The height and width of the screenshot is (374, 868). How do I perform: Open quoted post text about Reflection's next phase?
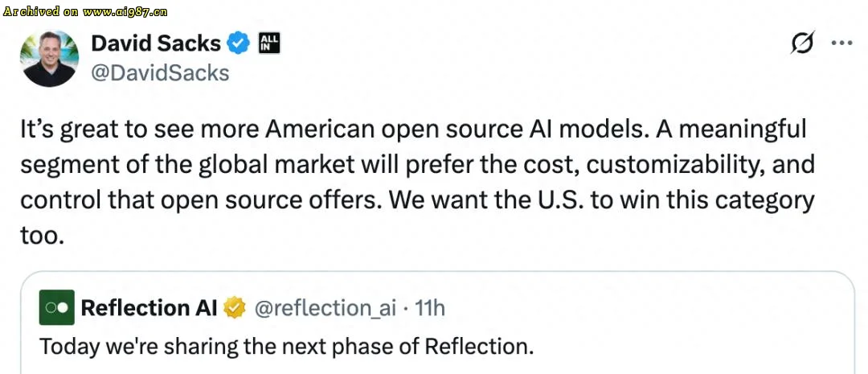(x=286, y=347)
